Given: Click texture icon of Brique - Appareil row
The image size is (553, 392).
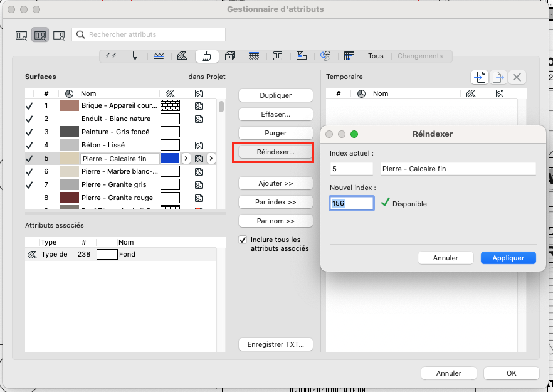Looking at the screenshot, I should (199, 106).
